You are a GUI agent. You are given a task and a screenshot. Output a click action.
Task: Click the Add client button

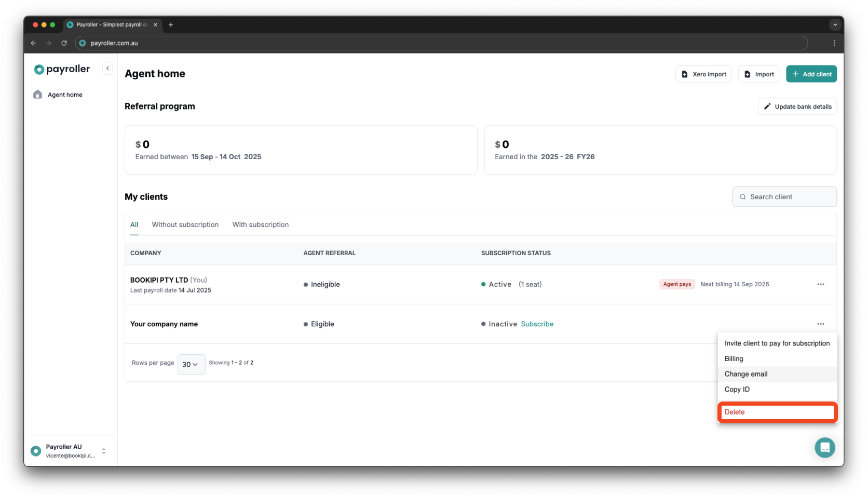[811, 74]
